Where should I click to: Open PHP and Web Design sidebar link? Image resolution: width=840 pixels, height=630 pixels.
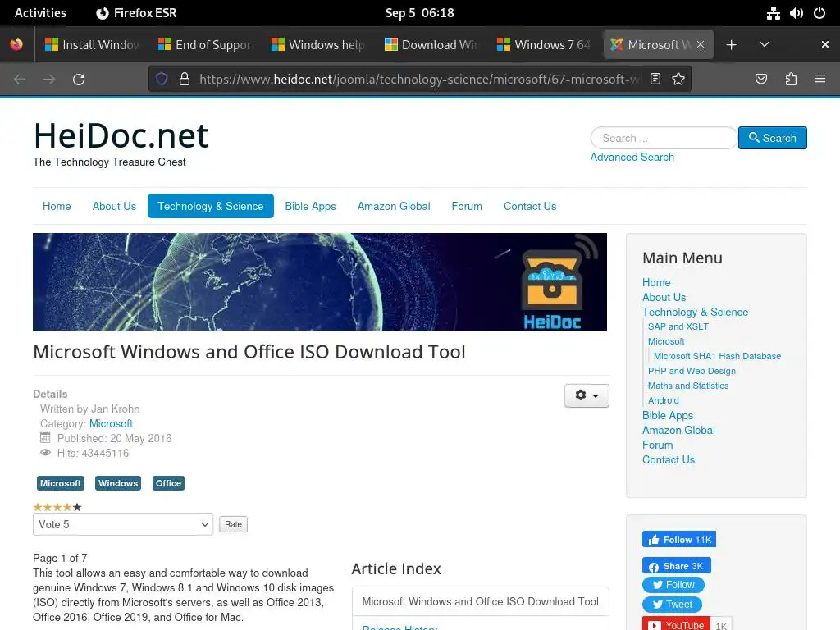(692, 371)
